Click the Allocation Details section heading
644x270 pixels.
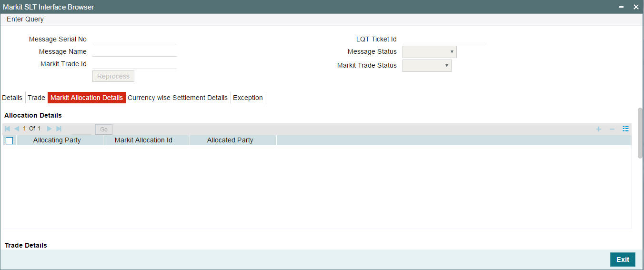[33, 115]
